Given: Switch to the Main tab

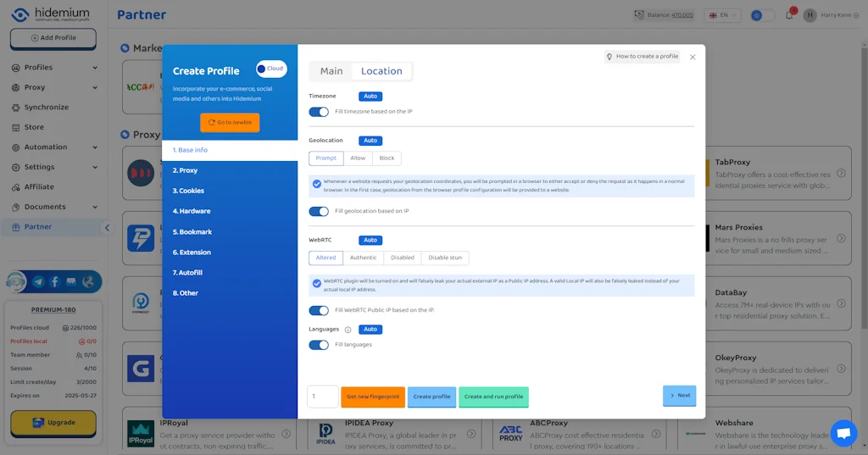Looking at the screenshot, I should (x=331, y=71).
